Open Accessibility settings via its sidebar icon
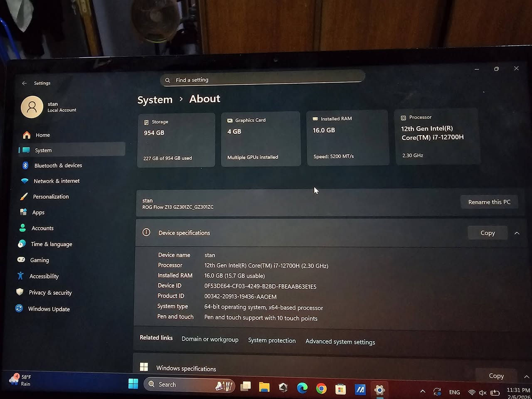Screen dimensions: 532x399 pos(20,276)
